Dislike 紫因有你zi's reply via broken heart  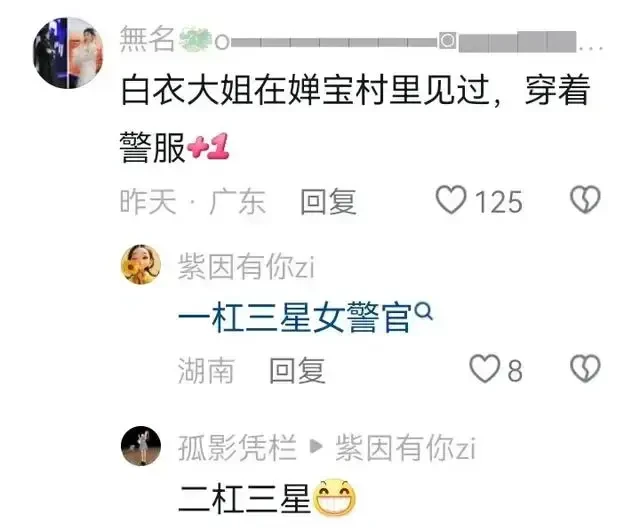pyautogui.click(x=585, y=369)
